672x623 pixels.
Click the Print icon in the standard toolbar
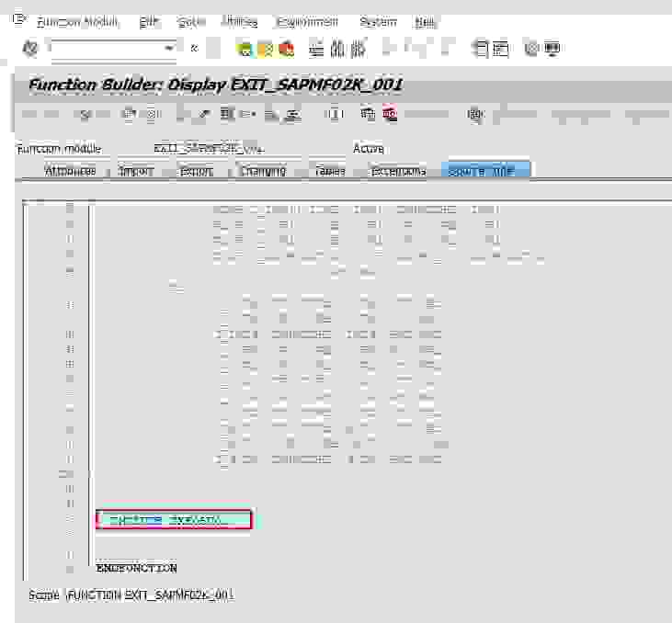[317, 50]
